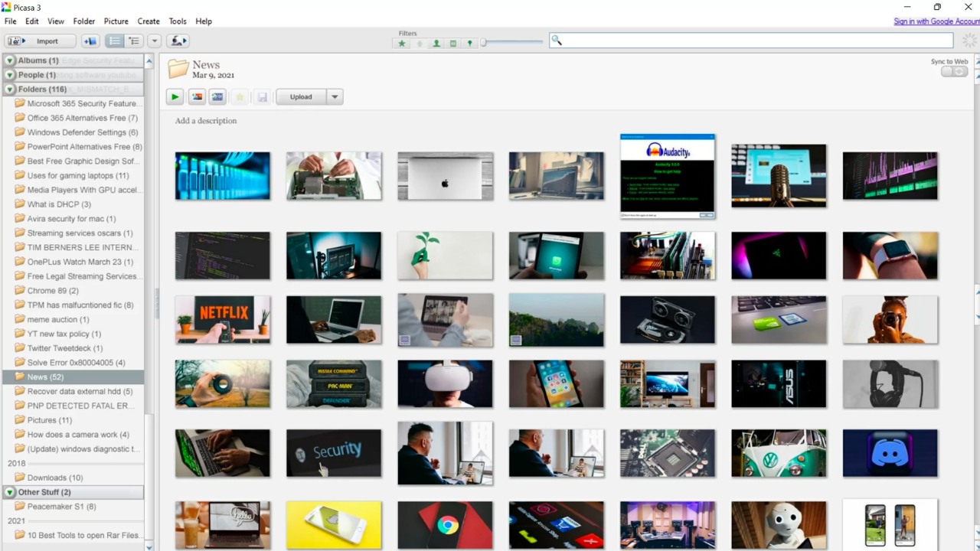Collapse the Other Stuff (2) section
Image resolution: width=980 pixels, height=551 pixels.
pyautogui.click(x=10, y=492)
